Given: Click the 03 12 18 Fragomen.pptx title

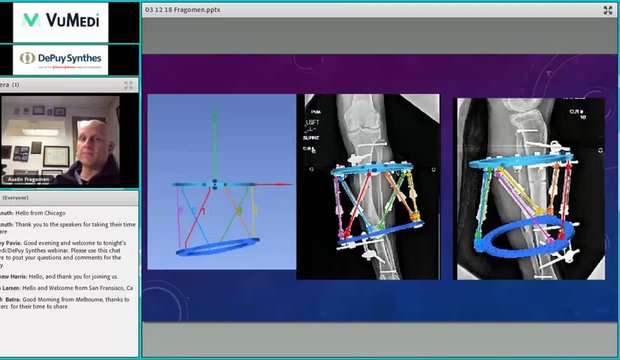Looking at the screenshot, I should (x=183, y=10).
